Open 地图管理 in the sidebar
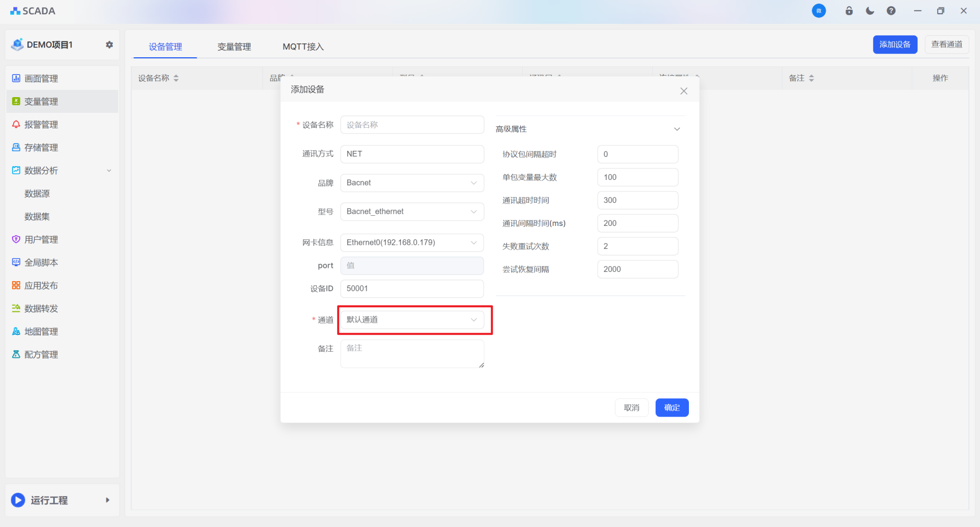This screenshot has height=527, width=980. pos(41,332)
